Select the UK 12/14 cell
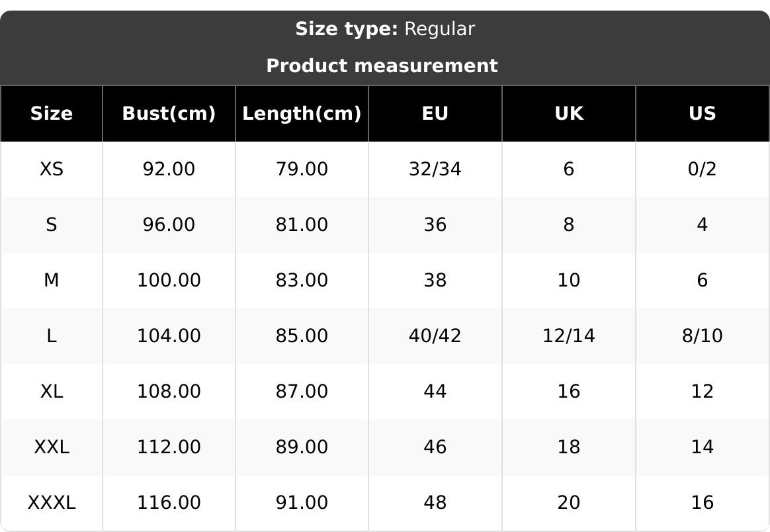The image size is (770, 532). coord(569,336)
